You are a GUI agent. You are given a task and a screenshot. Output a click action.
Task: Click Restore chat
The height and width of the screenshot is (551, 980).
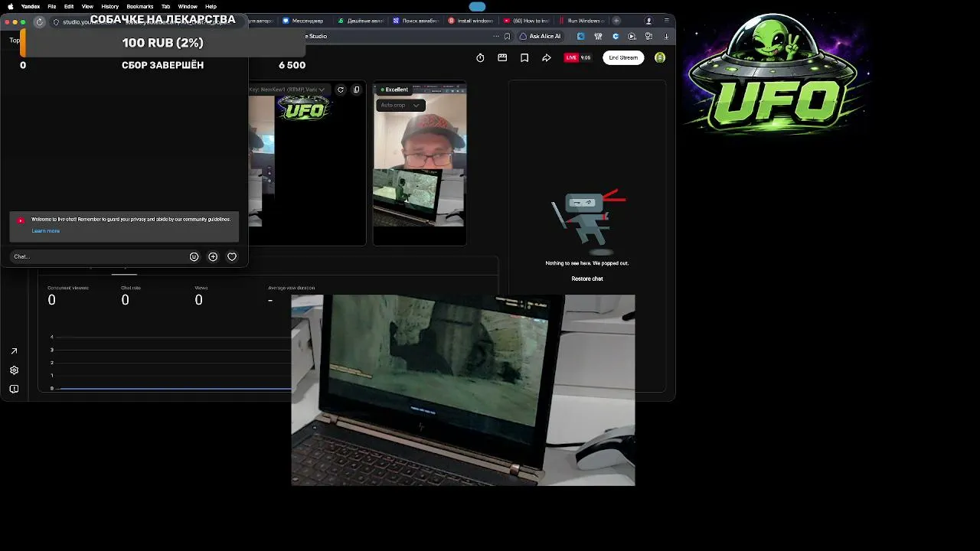pyautogui.click(x=587, y=279)
